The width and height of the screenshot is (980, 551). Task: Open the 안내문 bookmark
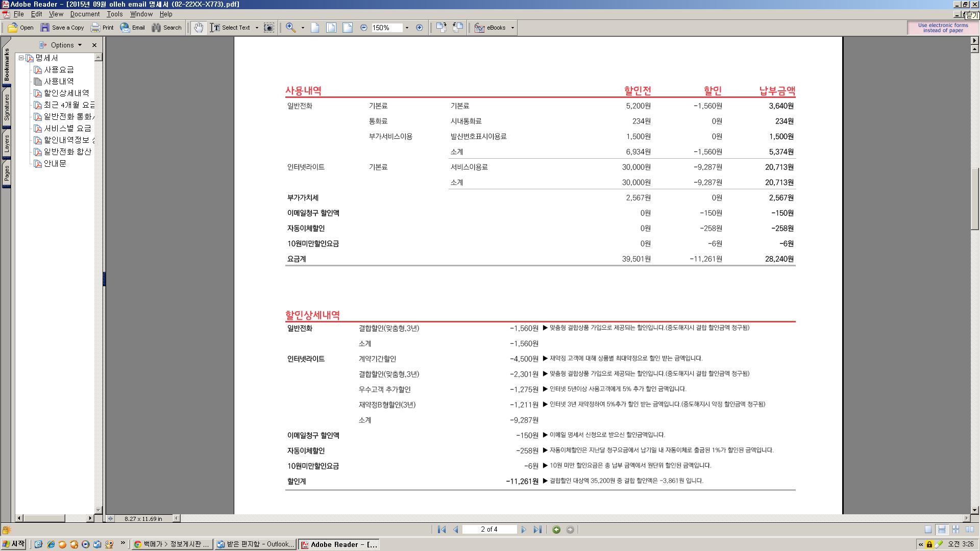pyautogui.click(x=55, y=164)
